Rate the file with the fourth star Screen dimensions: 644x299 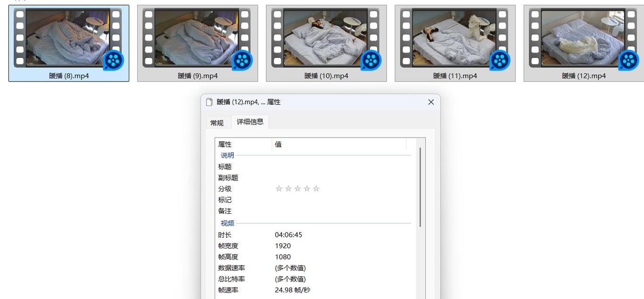[307, 189]
